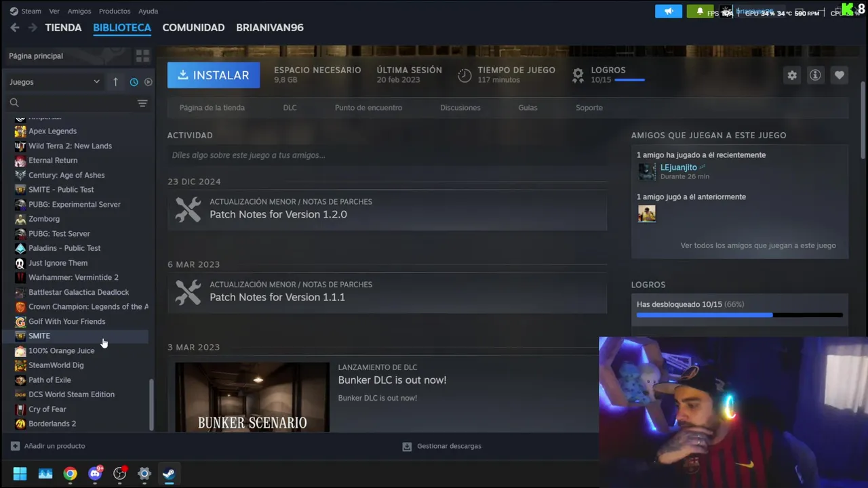Screen dimensions: 868x488
Task: Click the LOGROS progress bar in header
Action: [x=629, y=80]
